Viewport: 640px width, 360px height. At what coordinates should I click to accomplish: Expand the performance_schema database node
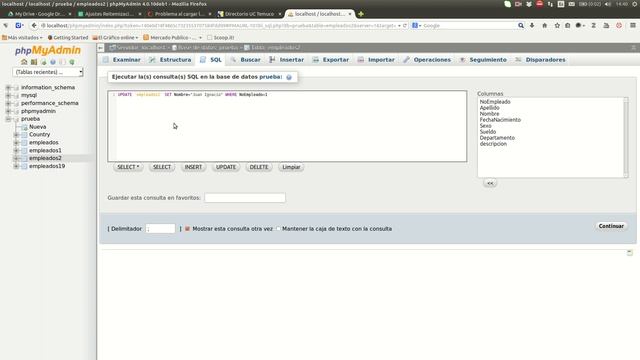8,103
